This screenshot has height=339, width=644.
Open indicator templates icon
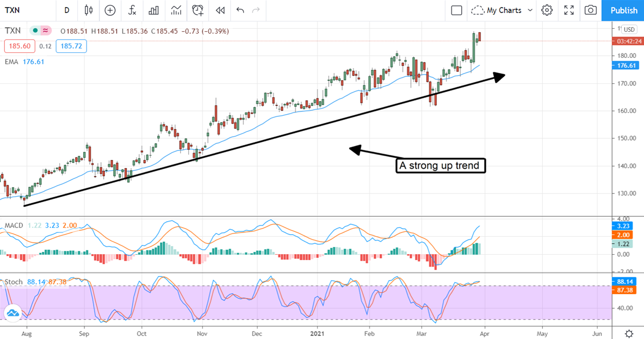tap(176, 10)
